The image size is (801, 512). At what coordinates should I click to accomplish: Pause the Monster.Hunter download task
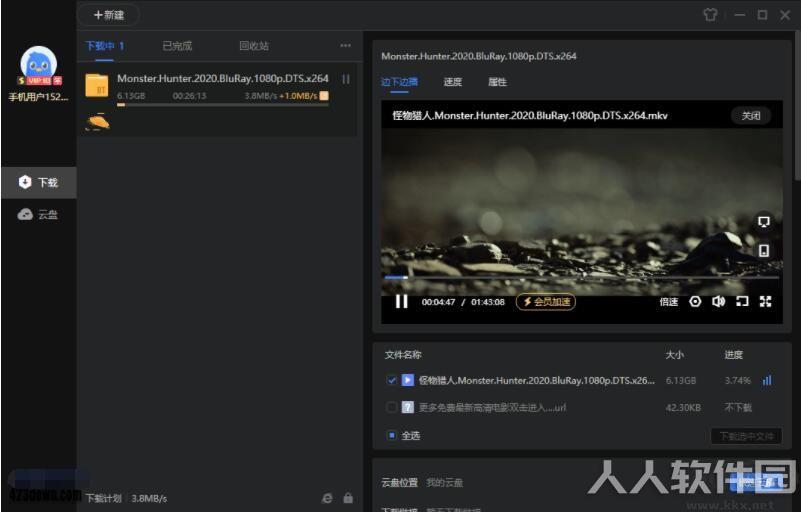346,79
